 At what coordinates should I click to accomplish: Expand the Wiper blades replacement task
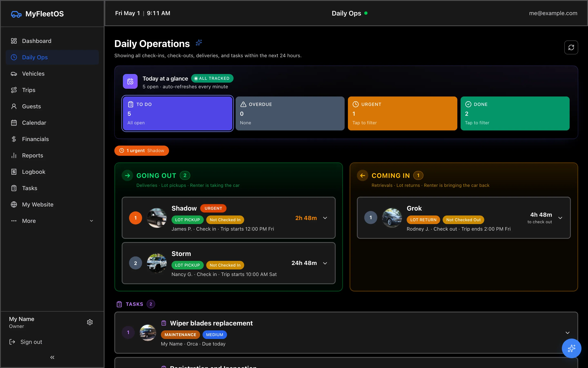point(568,333)
